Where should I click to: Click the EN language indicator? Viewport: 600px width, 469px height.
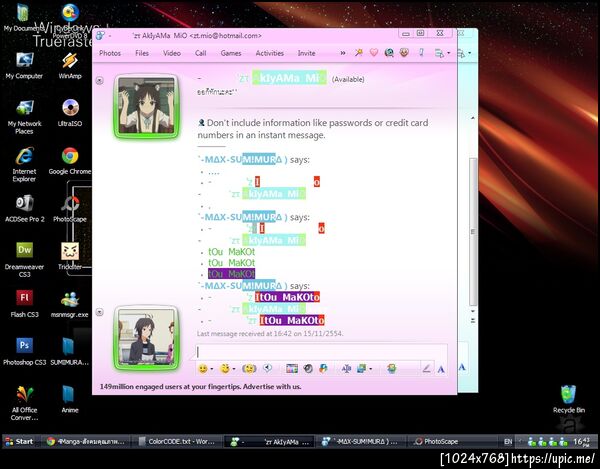click(x=508, y=441)
